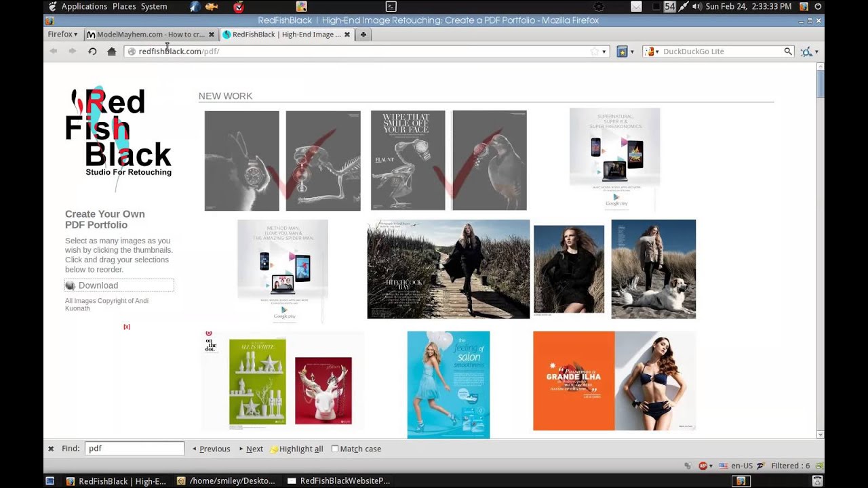Launch the red apple checkmark app in panel
Viewport: 868px width, 488px height.
tap(239, 7)
